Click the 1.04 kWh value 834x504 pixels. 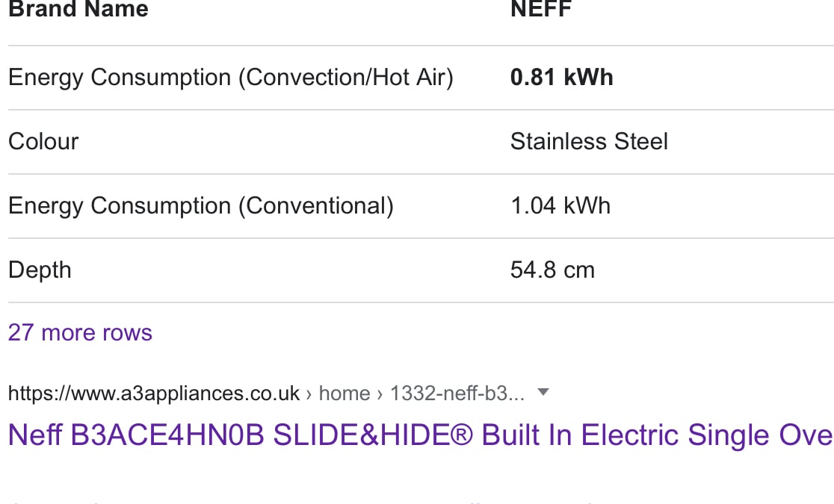coord(560,206)
